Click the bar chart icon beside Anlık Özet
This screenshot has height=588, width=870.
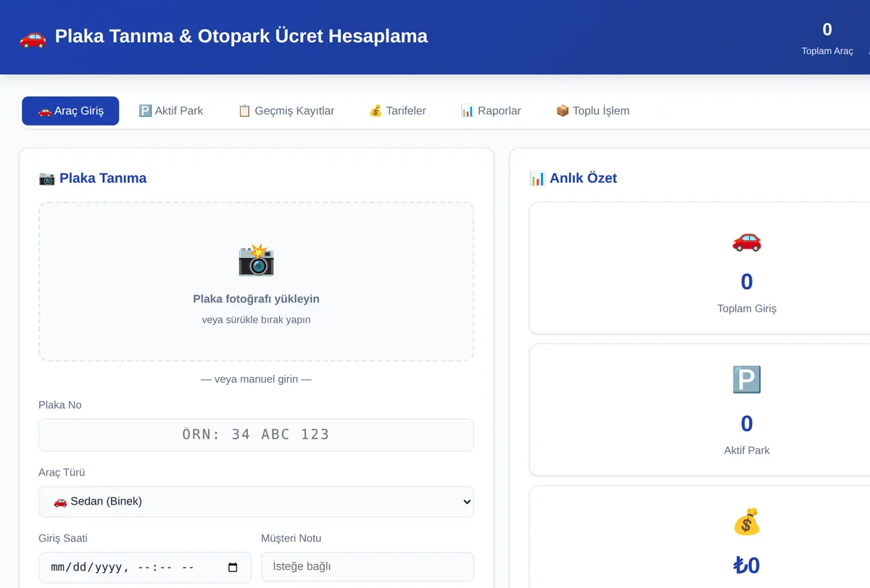pyautogui.click(x=537, y=178)
